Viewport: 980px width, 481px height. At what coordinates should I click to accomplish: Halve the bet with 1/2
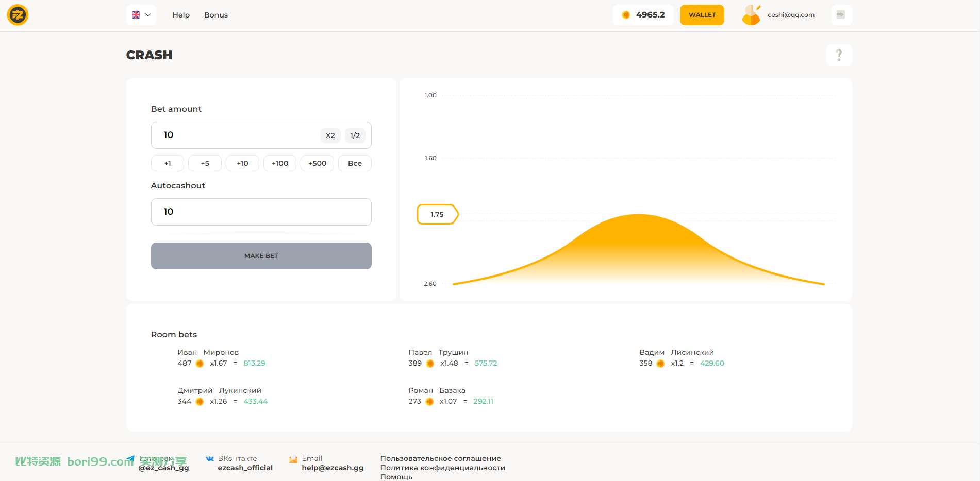[x=355, y=135]
